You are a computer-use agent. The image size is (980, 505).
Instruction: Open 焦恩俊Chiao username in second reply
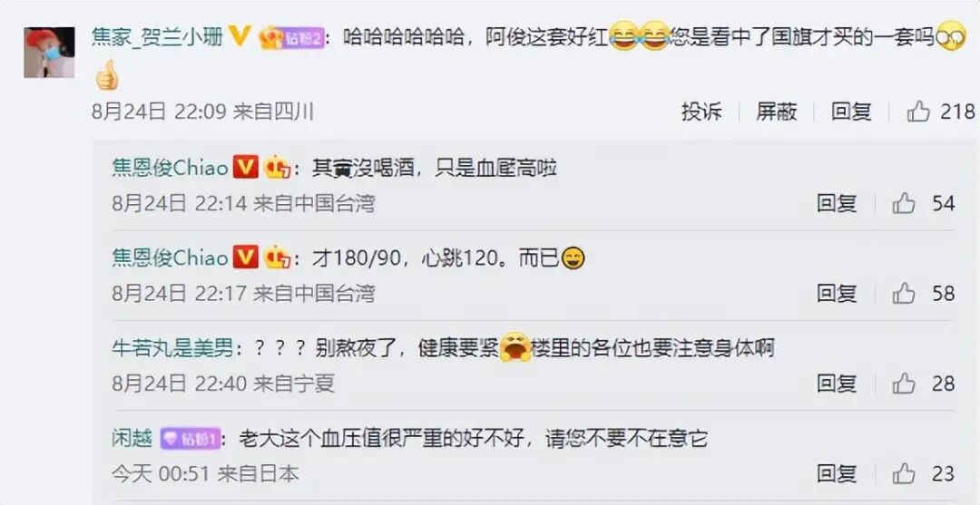[170, 257]
